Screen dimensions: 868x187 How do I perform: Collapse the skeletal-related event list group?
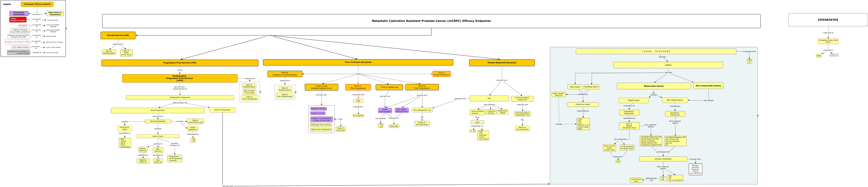(x=335, y=119)
